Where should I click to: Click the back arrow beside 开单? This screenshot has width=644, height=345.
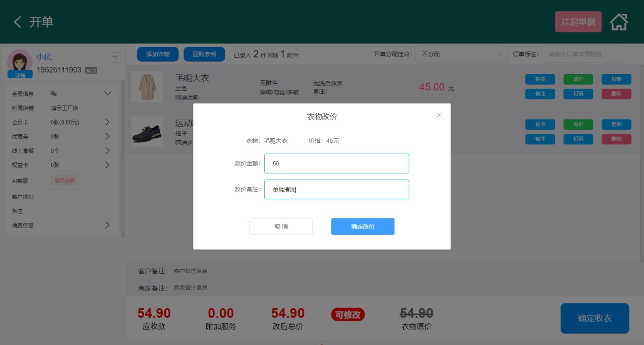pyautogui.click(x=18, y=22)
